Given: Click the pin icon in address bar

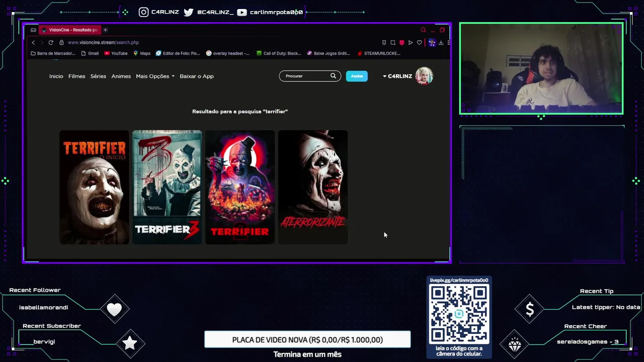Looking at the screenshot, I should (x=384, y=43).
